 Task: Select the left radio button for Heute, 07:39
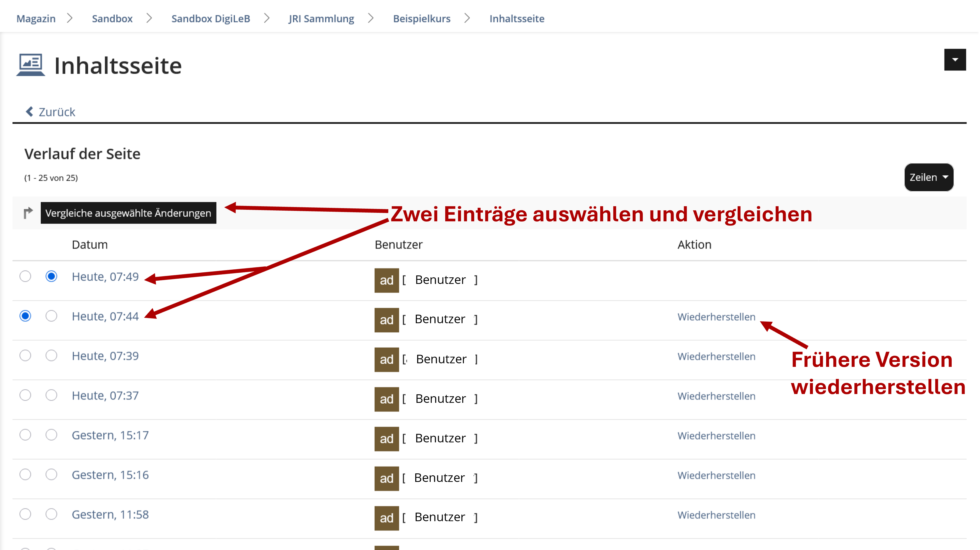click(25, 355)
